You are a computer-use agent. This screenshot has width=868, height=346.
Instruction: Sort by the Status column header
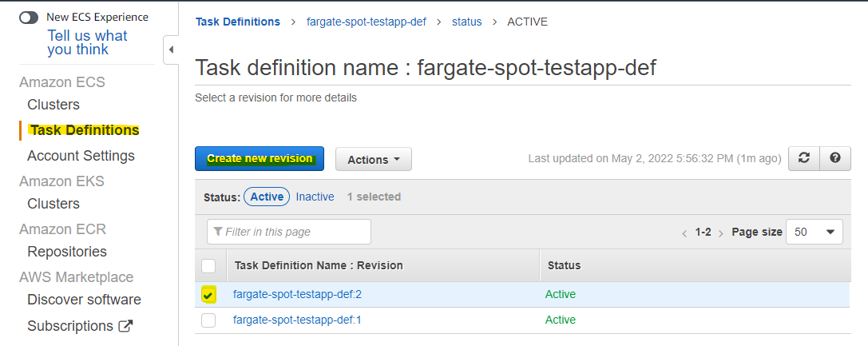coord(564,265)
